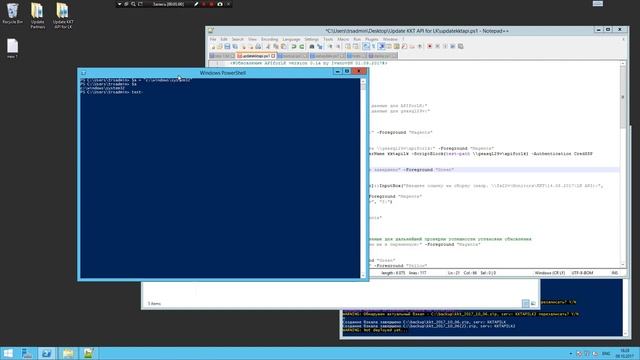
Task: Click the Open file icon in Notepad++ toolbar
Action: [x=220, y=47]
